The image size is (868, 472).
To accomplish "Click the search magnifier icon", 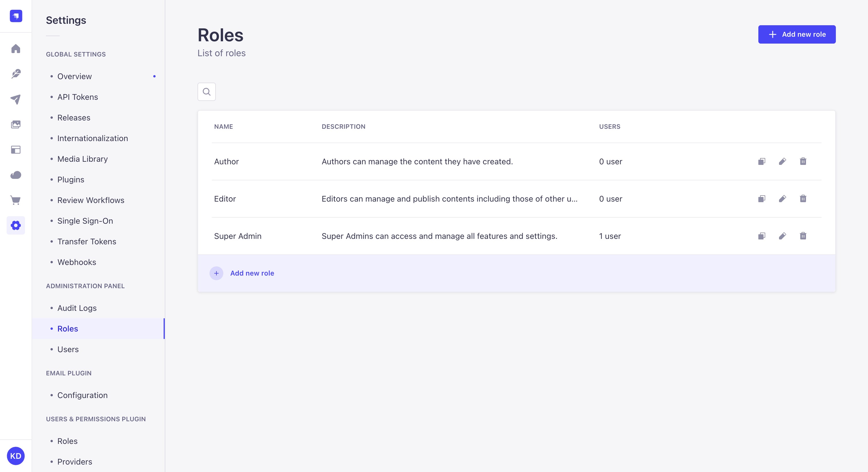I will [207, 91].
